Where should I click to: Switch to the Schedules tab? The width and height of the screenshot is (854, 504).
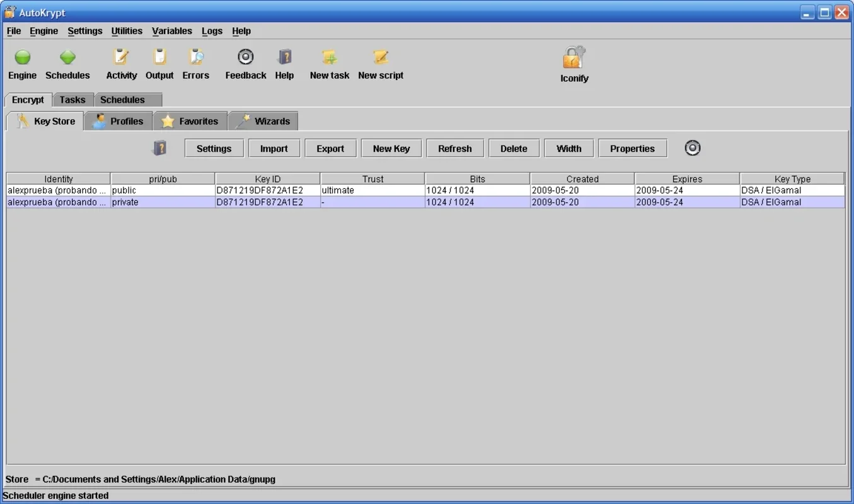(128, 100)
